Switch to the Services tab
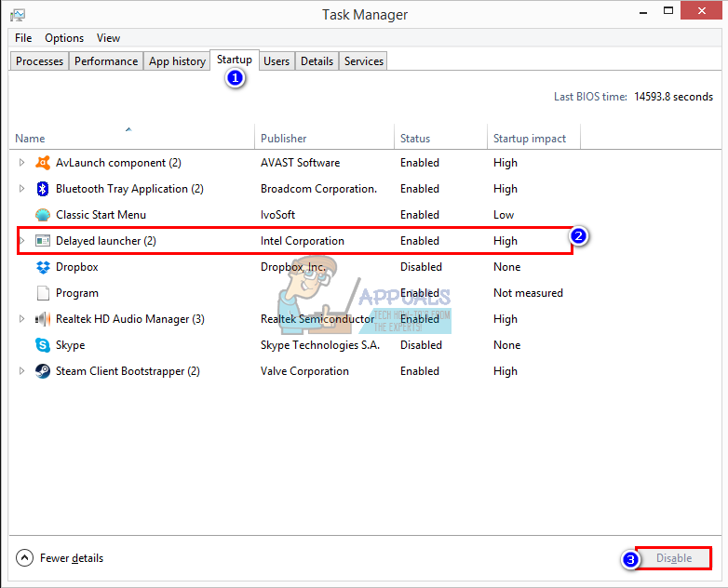 pyautogui.click(x=364, y=61)
